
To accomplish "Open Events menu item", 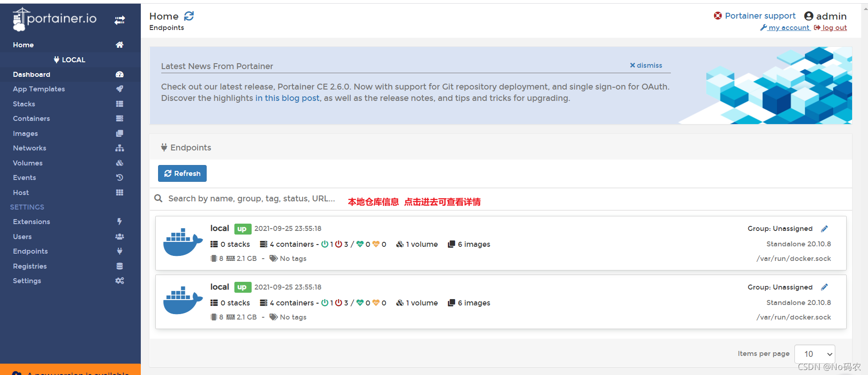I will 24,177.
